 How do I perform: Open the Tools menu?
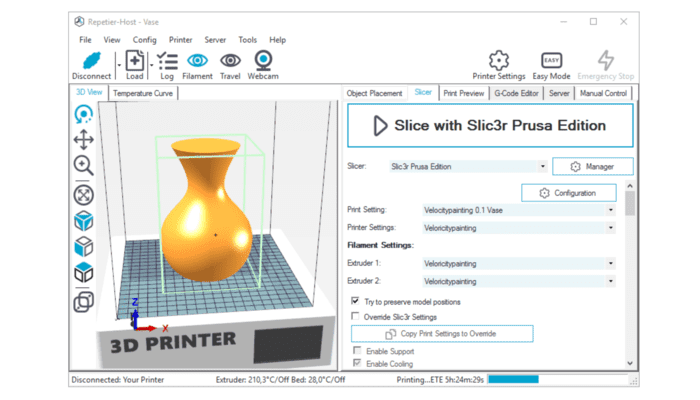click(247, 40)
